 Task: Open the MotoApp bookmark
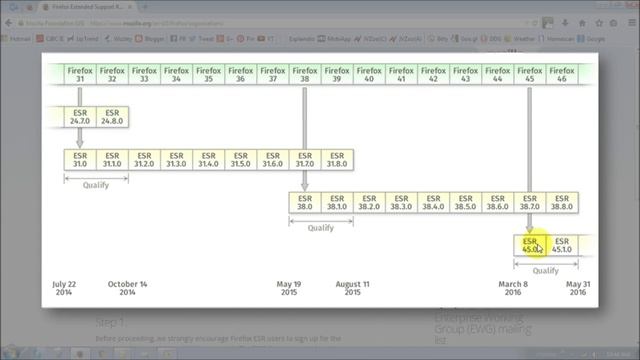[334, 39]
